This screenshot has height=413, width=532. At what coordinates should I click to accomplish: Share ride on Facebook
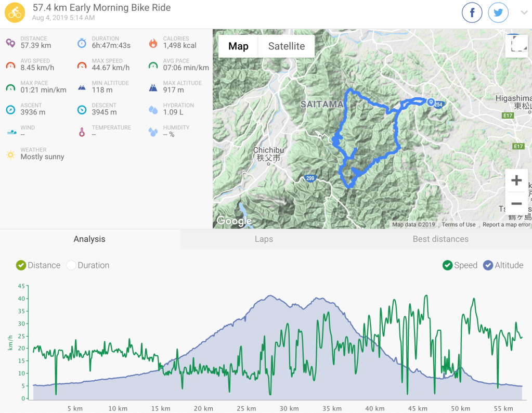(472, 13)
